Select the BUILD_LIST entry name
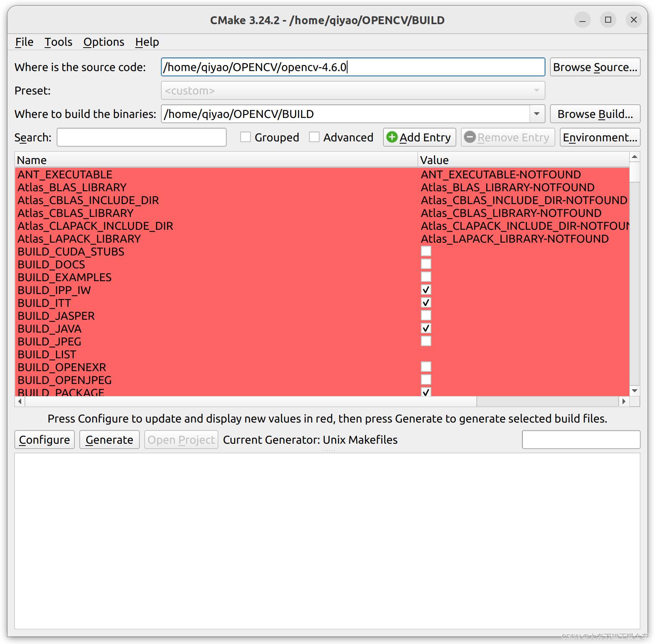Screen dimensions: 655x644 (47, 355)
